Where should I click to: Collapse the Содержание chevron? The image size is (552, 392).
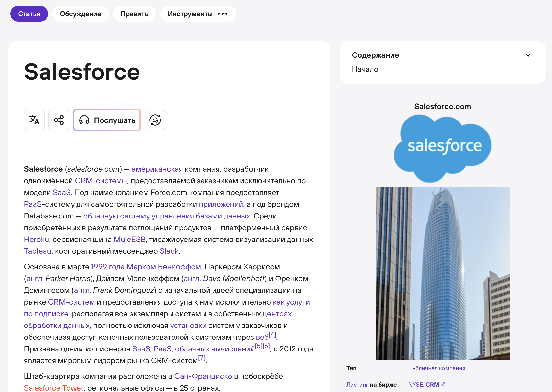pyautogui.click(x=528, y=55)
